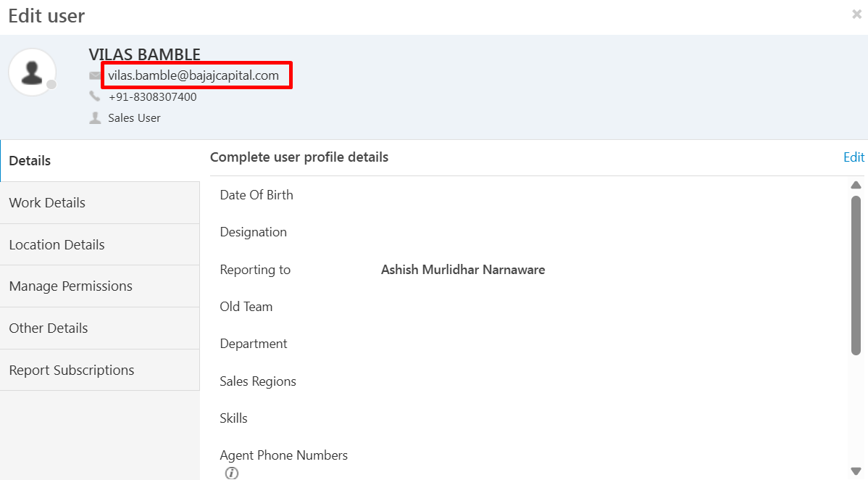This screenshot has height=480, width=868.
Task: Click the vertical scrollbar thumb
Action: click(856, 276)
